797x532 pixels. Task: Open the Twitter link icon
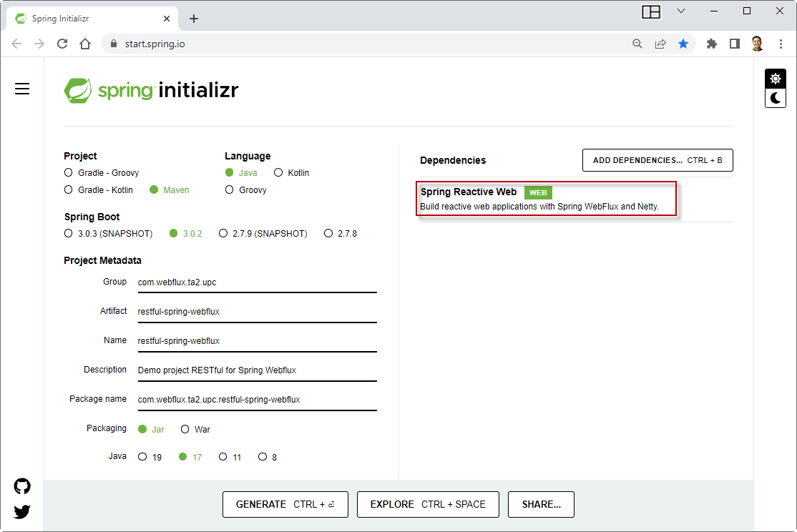point(22,511)
